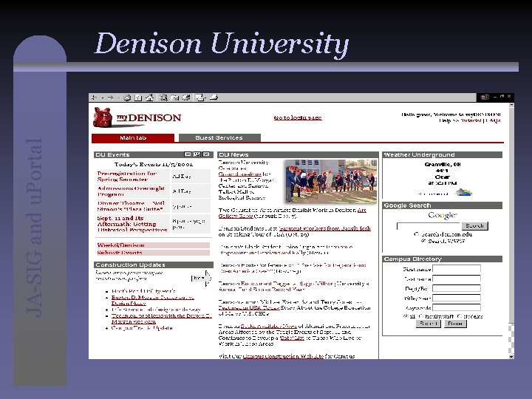Click the myDenison backpack logo
This screenshot has width=532, height=399.
coord(103,117)
